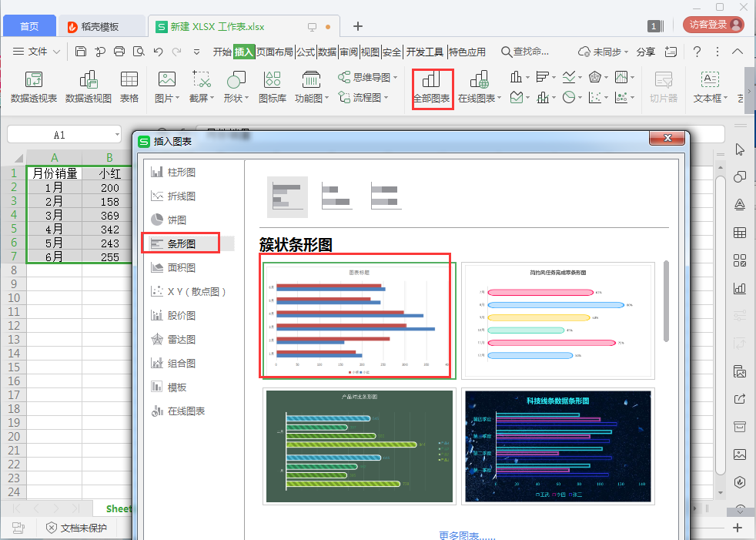Open the 流程图 flowchart dropdown
756x540 pixels.
363,98
